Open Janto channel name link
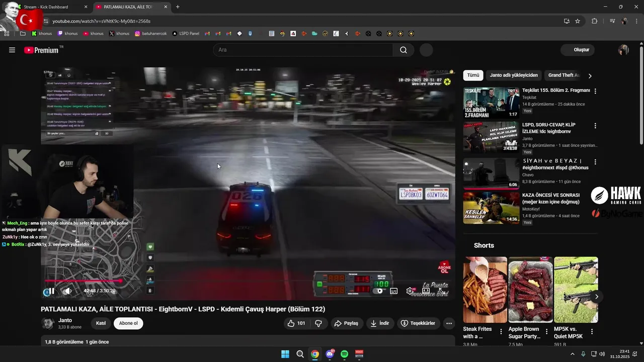 65,320
